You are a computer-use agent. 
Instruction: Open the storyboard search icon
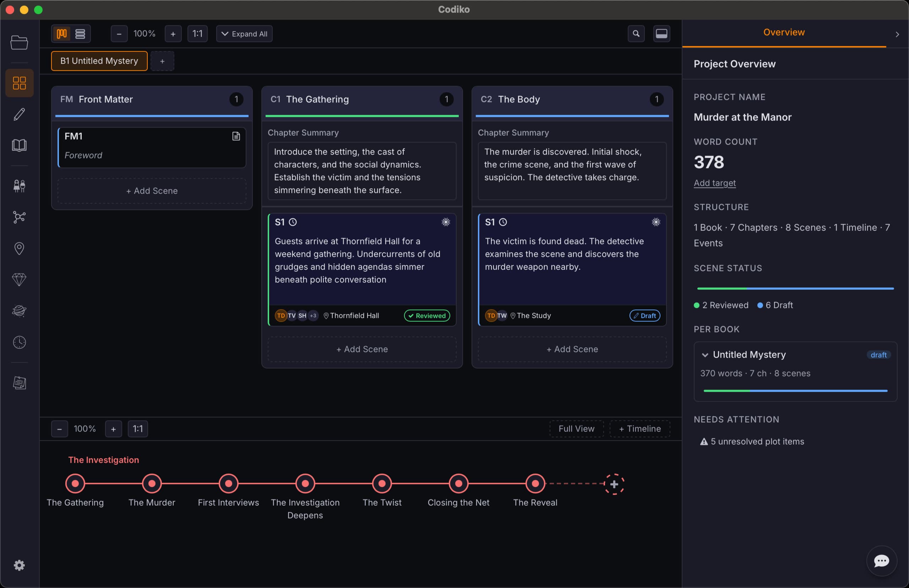click(x=636, y=34)
